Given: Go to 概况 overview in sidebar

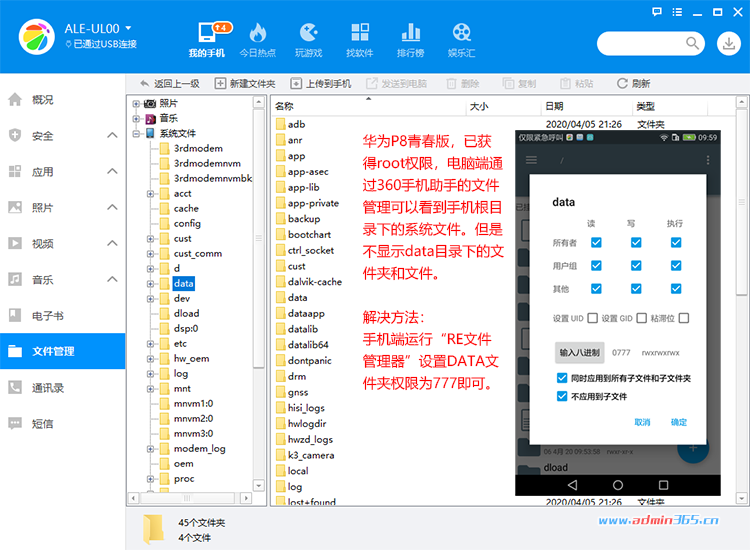Looking at the screenshot, I should 42,99.
